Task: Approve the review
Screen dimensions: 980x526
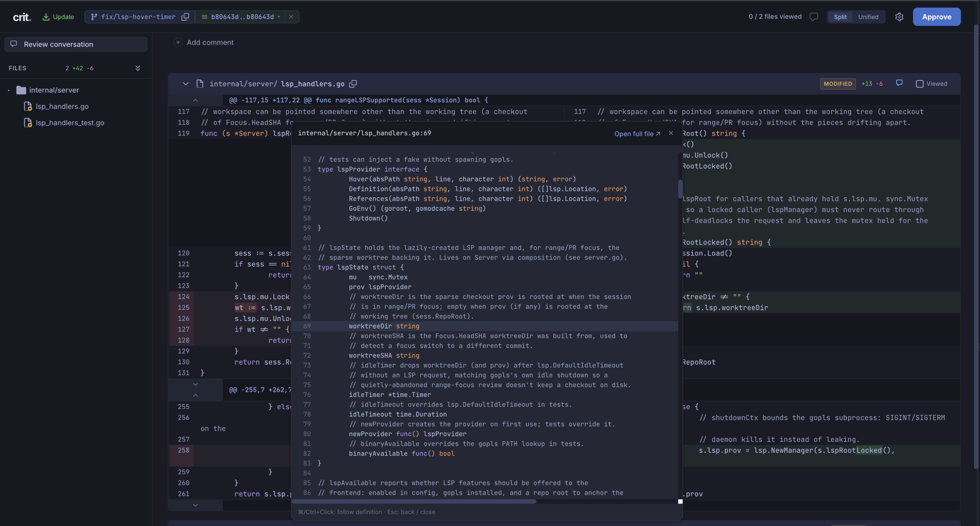Action: tap(937, 17)
